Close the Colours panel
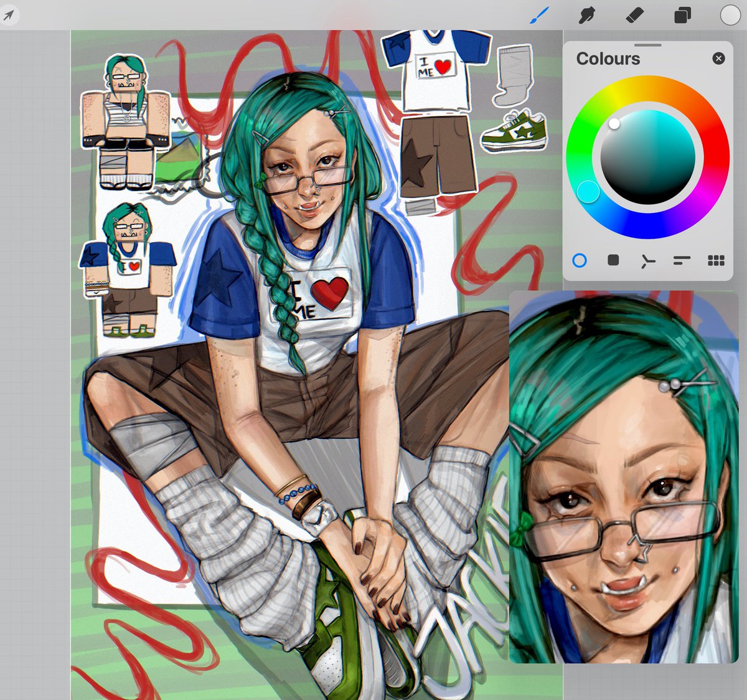Image resolution: width=747 pixels, height=700 pixels. 719,58
